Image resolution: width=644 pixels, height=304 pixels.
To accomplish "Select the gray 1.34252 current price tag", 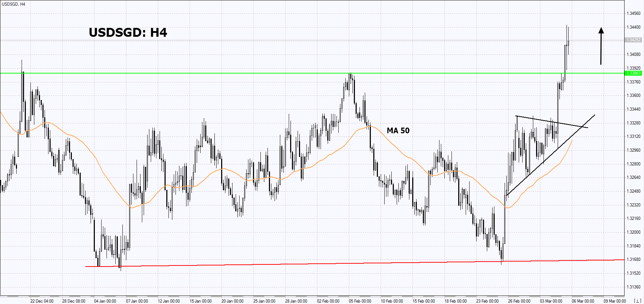I will click(x=633, y=40).
